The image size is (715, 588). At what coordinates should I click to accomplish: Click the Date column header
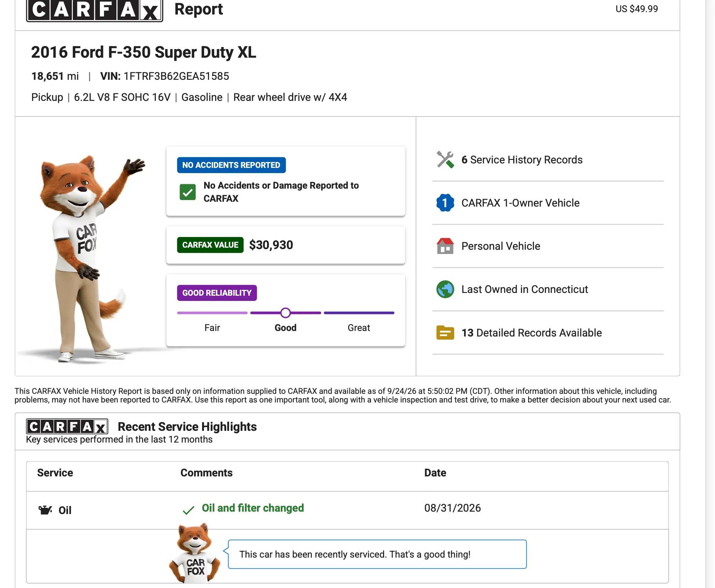435,473
